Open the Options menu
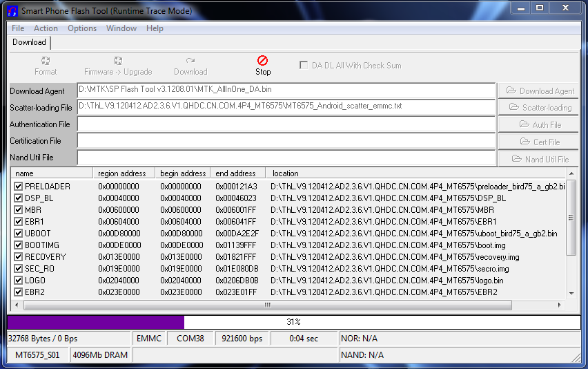 pyautogui.click(x=82, y=28)
